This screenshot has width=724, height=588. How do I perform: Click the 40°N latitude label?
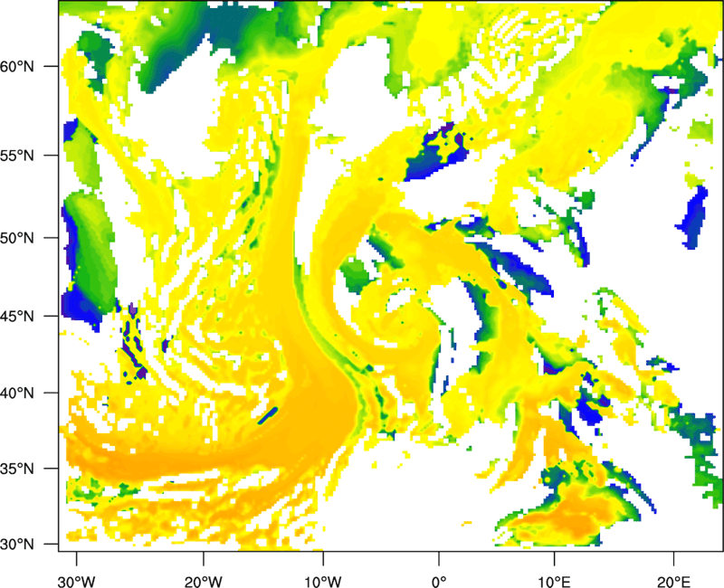16,394
